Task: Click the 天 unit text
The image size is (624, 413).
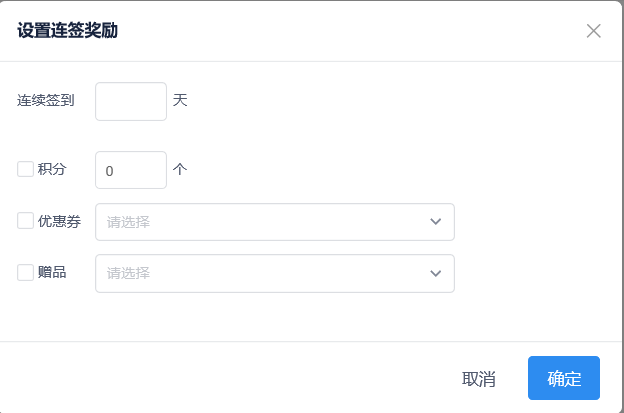Action: tap(180, 101)
